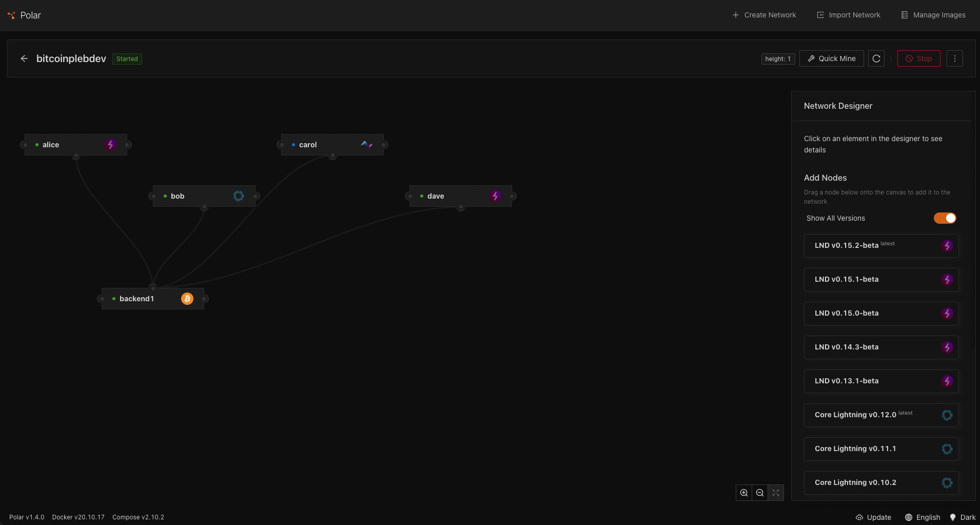The image size is (980, 525).
Task: Click the Polar logo icon
Action: click(11, 15)
